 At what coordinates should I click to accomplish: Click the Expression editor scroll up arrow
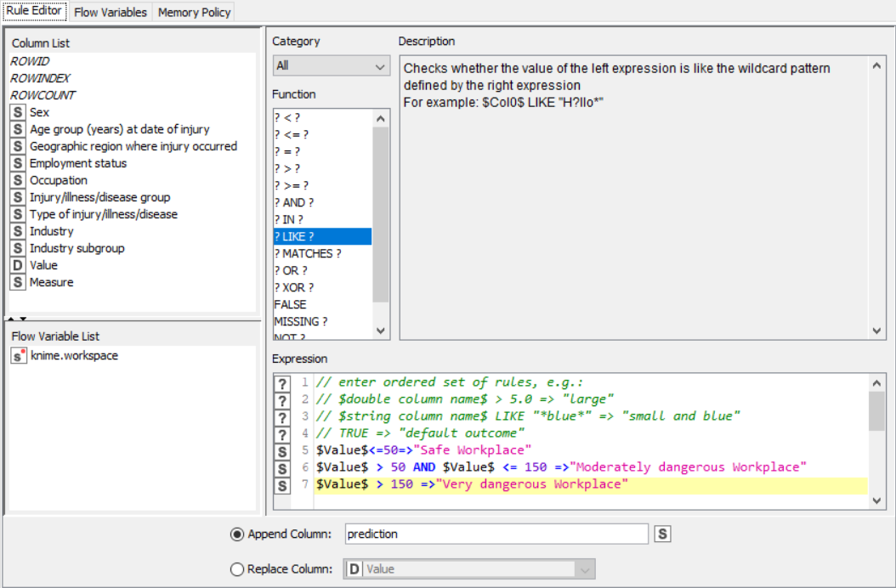[x=876, y=383]
